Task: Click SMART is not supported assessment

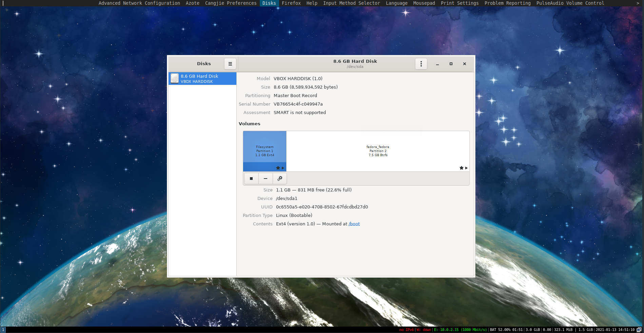Action: click(x=300, y=112)
